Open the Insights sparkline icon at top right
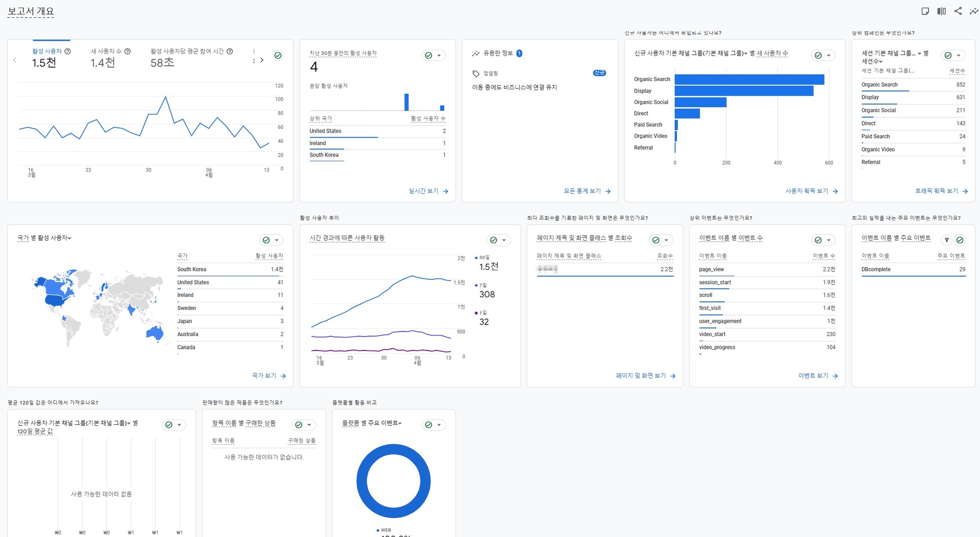This screenshot has width=980, height=537. pos(974,11)
